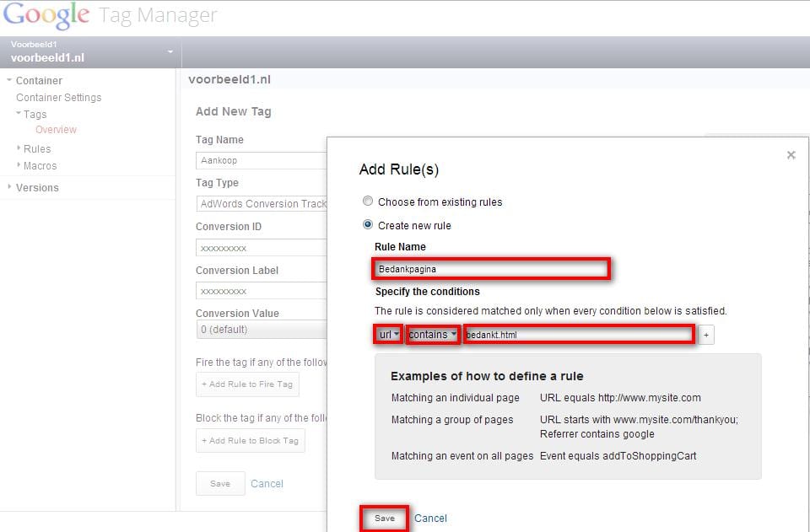Click 'Matching an event on all pages' text
810x532 pixels.
[462, 455]
